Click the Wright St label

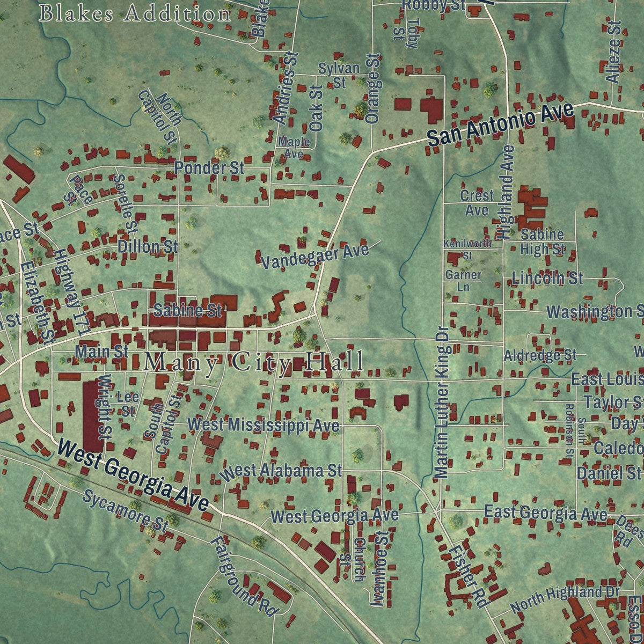(104, 406)
